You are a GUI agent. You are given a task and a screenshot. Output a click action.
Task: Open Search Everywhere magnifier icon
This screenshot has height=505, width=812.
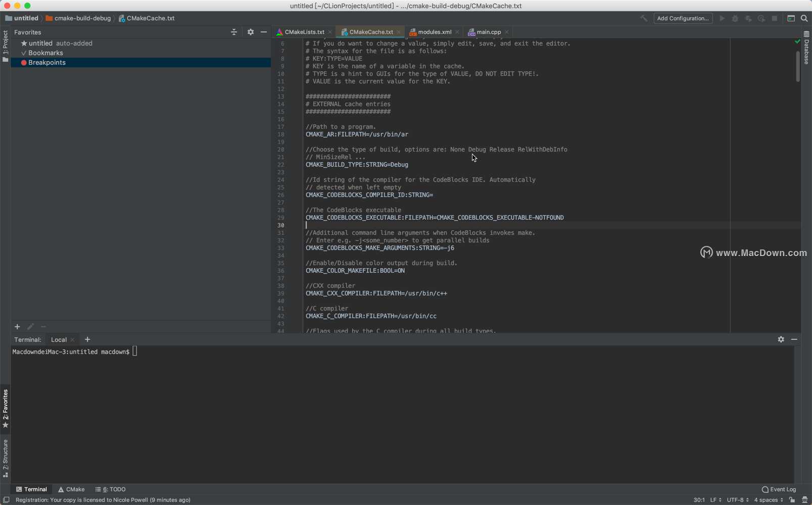[804, 18]
